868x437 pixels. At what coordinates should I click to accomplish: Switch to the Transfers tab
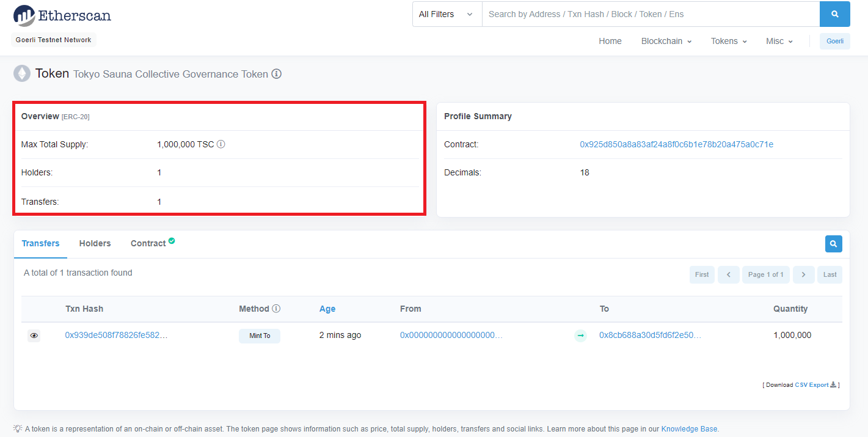[41, 243]
